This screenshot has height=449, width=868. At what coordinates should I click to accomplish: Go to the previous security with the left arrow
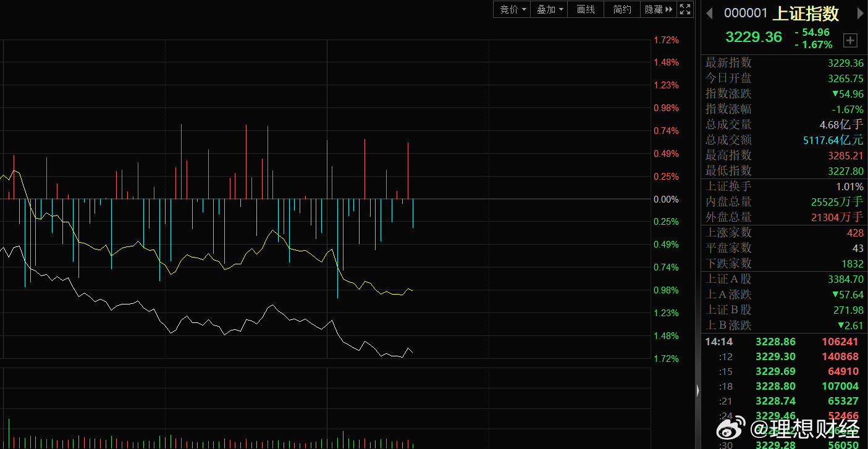(709, 13)
